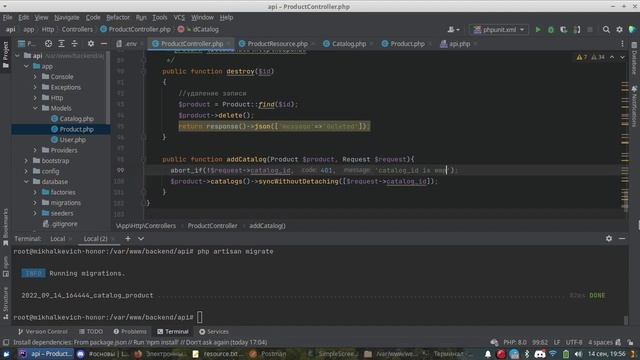Toggle the Project tool window stripe button

5,55
